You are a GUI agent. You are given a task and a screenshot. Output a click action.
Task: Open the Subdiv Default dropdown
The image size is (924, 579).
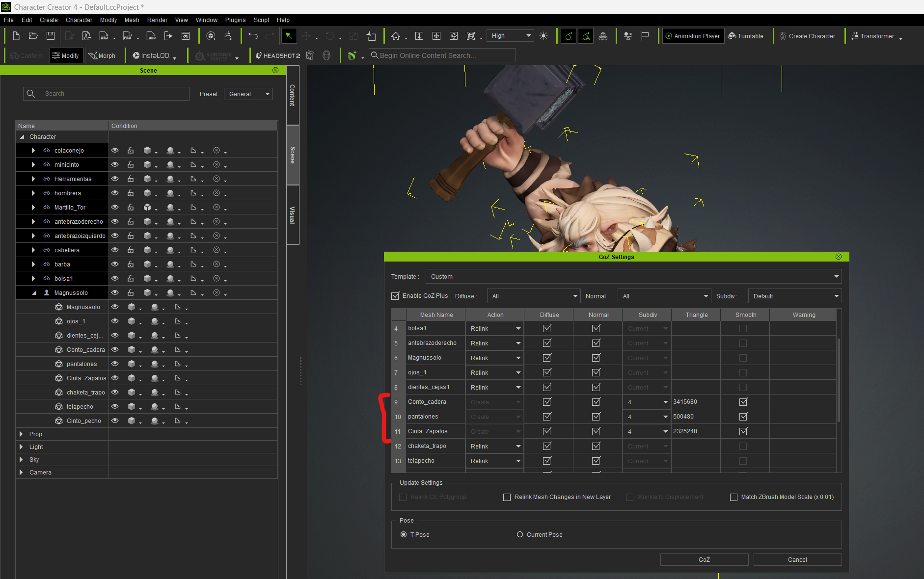[x=794, y=296]
